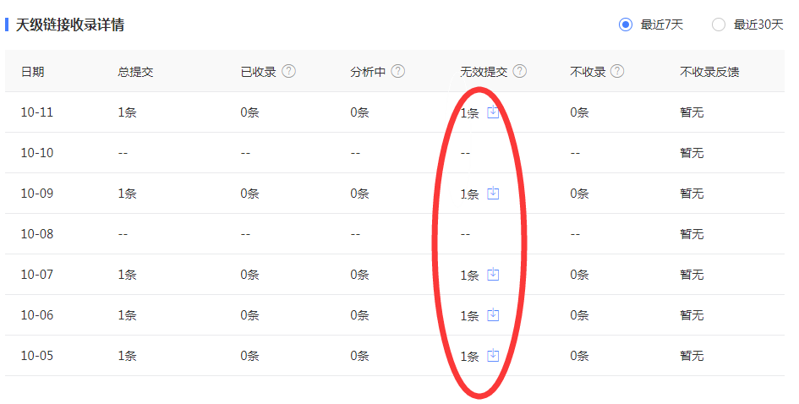
Task: Click 无效提交 value 1条 in 10-05 row
Action: tap(469, 356)
